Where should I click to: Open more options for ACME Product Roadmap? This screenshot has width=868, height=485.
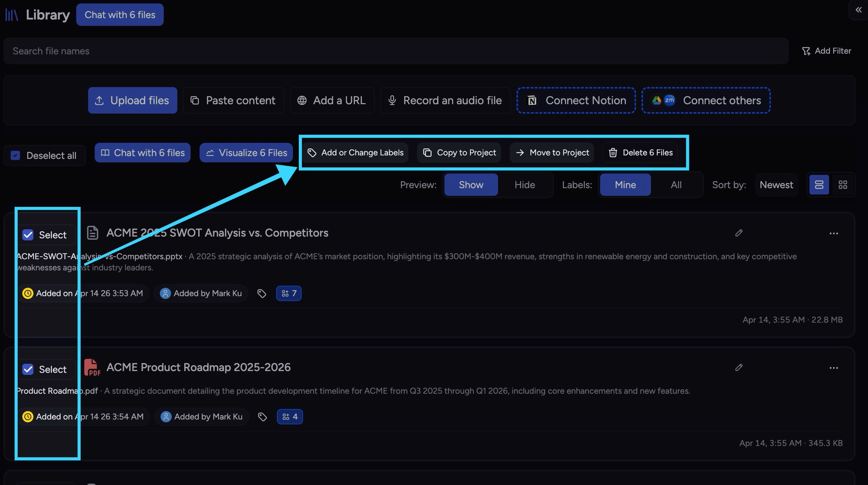(x=834, y=368)
